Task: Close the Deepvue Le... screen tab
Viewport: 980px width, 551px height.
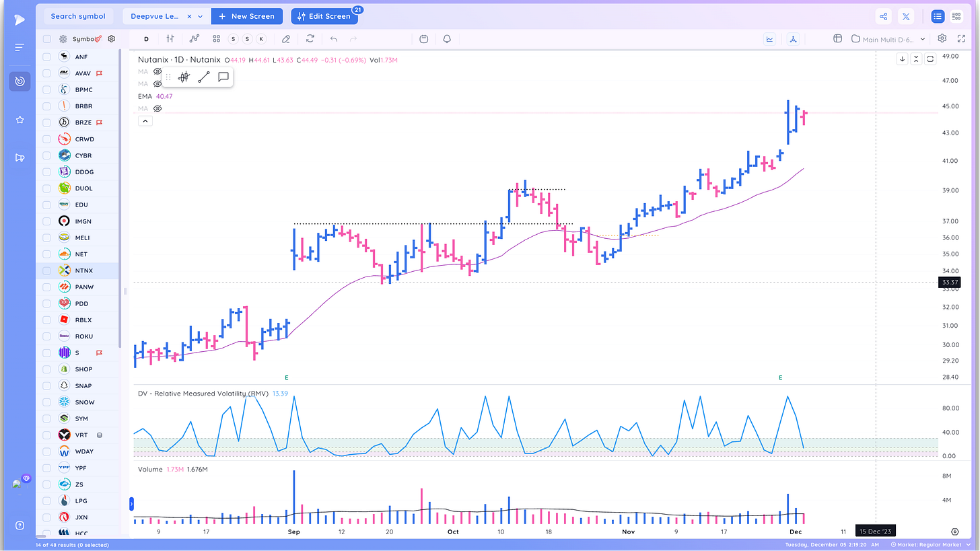Action: click(189, 16)
